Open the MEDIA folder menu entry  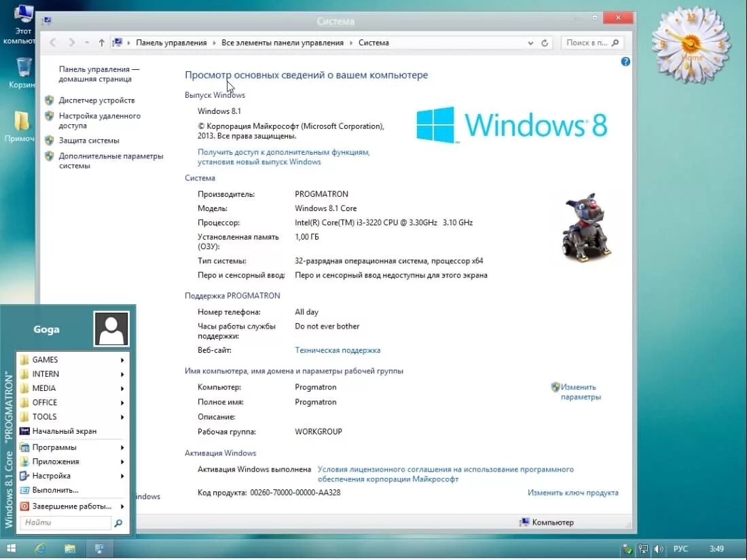(x=73, y=388)
